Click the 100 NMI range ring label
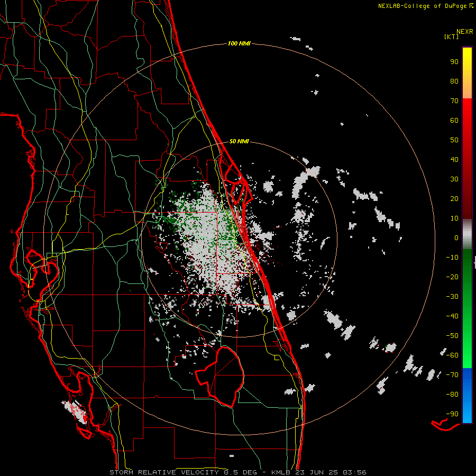476x476 pixels. tap(239, 43)
